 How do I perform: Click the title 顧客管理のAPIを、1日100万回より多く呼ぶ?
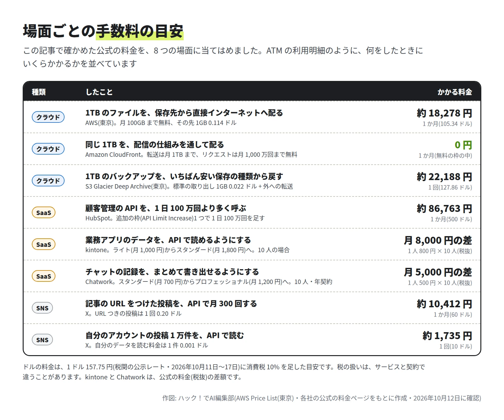tap(166, 208)
